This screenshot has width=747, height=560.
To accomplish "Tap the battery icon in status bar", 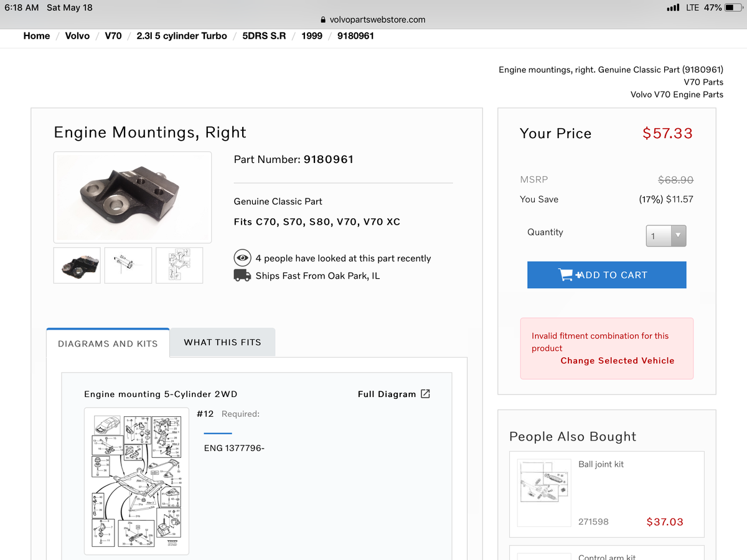I will coord(733,7).
